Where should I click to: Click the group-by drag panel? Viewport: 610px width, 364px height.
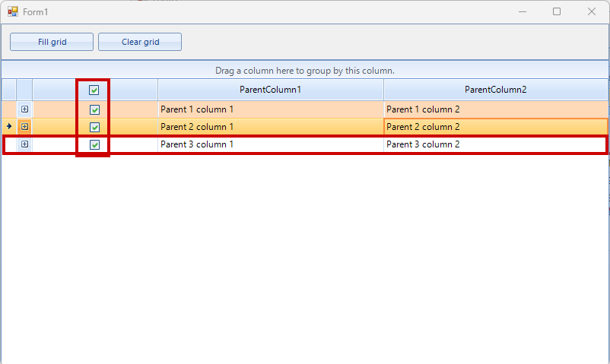pyautogui.click(x=304, y=71)
